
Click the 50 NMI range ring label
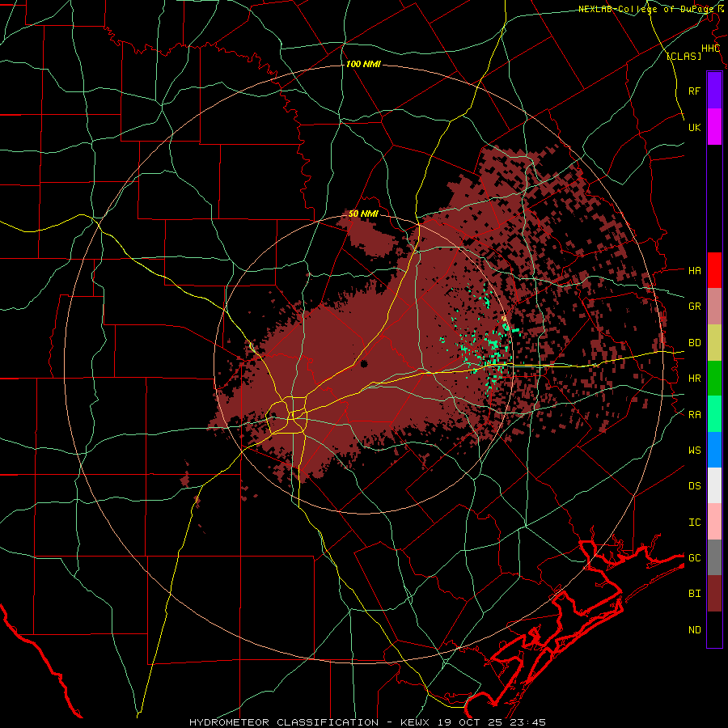[x=363, y=214]
